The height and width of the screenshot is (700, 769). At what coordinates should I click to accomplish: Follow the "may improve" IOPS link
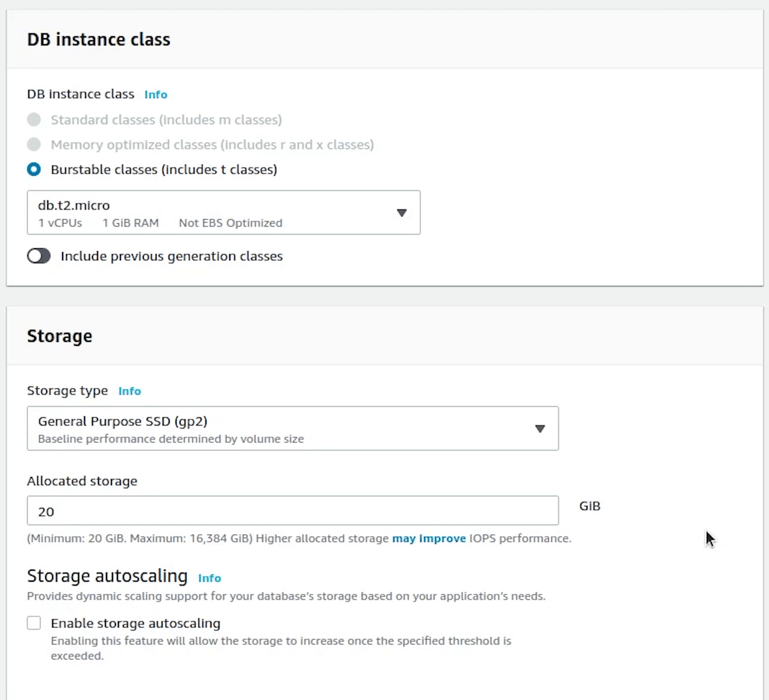coord(429,538)
